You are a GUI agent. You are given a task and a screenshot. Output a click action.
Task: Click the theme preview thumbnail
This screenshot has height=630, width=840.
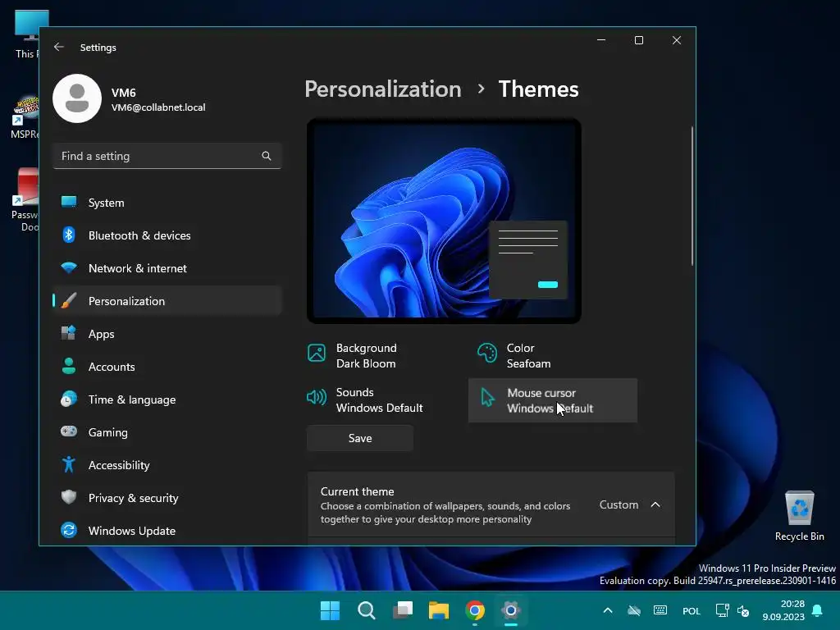444,221
